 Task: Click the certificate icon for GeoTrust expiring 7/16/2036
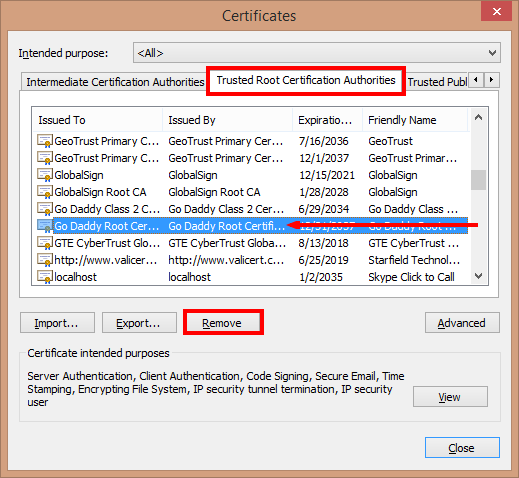45,141
